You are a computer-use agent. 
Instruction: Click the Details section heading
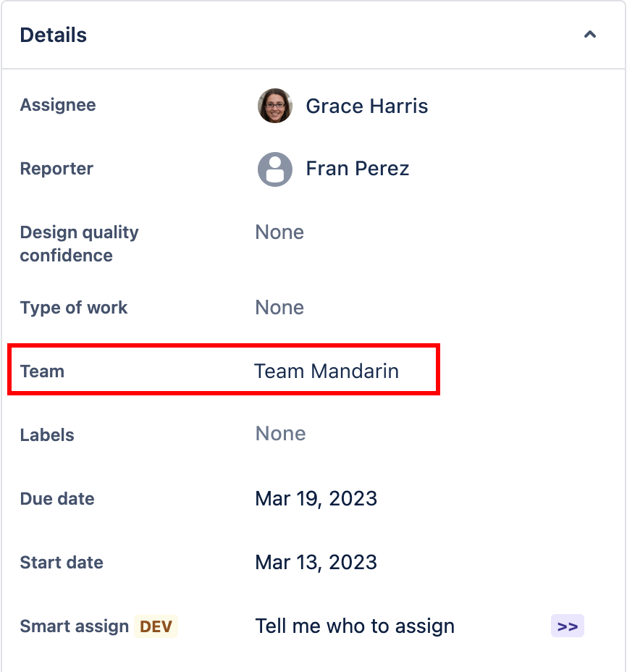54,35
